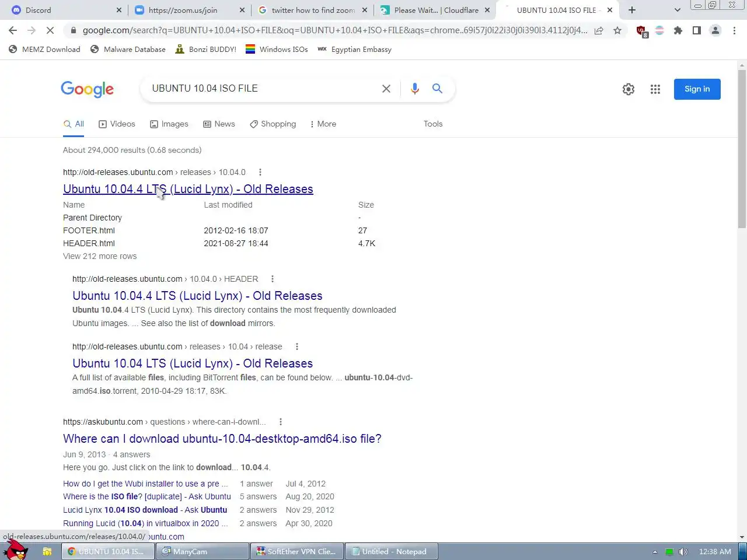Close the Cloudflare Please Wait tab
Screen dimensions: 747x560
487,10
